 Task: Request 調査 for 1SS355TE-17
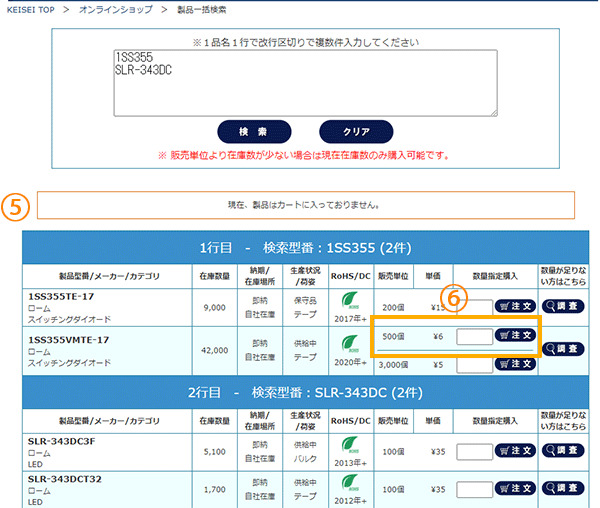click(563, 306)
